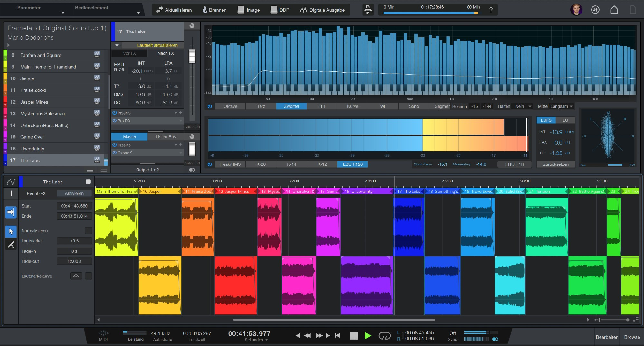Switch to the Nach FX tab
This screenshot has width=644, height=346.
(x=166, y=53)
